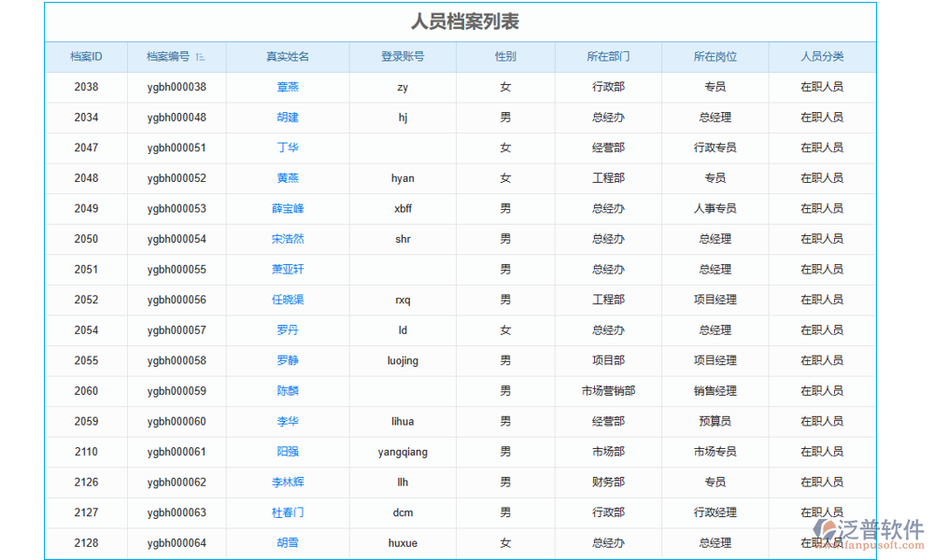
Task: Sort the table by 档案ID column
Action: pyautogui.click(x=86, y=57)
